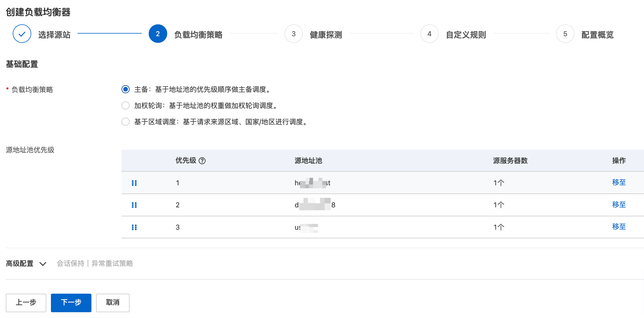Image resolution: width=644 pixels, height=318 pixels.
Task: Click step 5 circle for 配置概览
Action: pos(565,34)
